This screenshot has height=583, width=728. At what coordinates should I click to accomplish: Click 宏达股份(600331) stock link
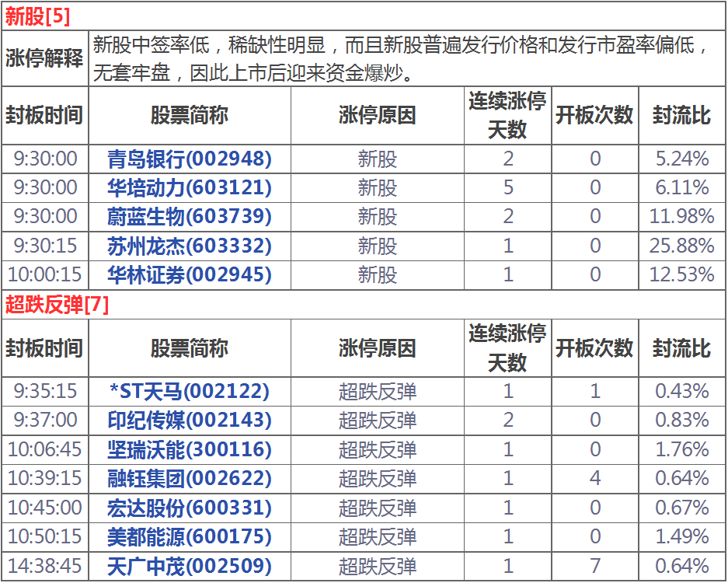tap(190, 508)
